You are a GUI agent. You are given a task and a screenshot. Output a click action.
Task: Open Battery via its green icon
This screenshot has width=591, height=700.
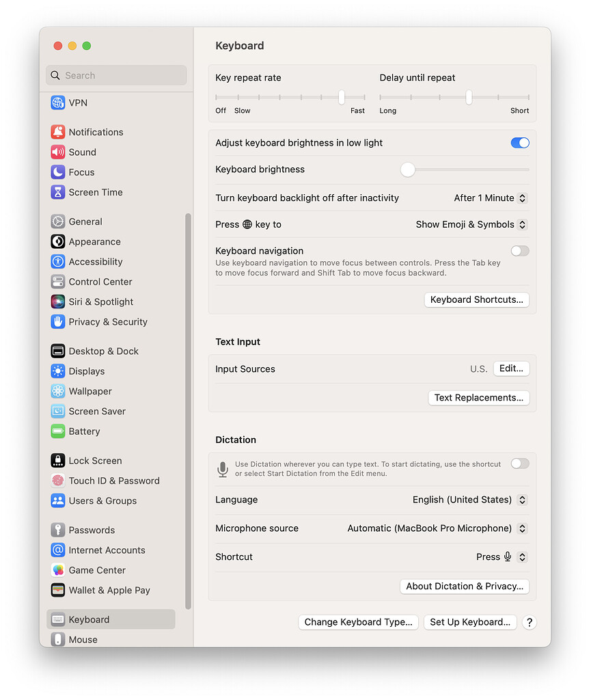tap(58, 431)
